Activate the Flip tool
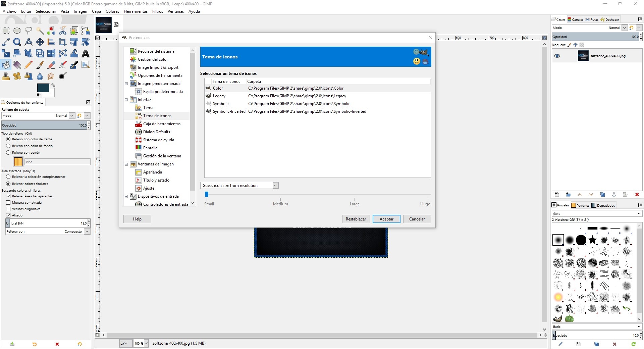This screenshot has width=644, height=349. pos(51,53)
